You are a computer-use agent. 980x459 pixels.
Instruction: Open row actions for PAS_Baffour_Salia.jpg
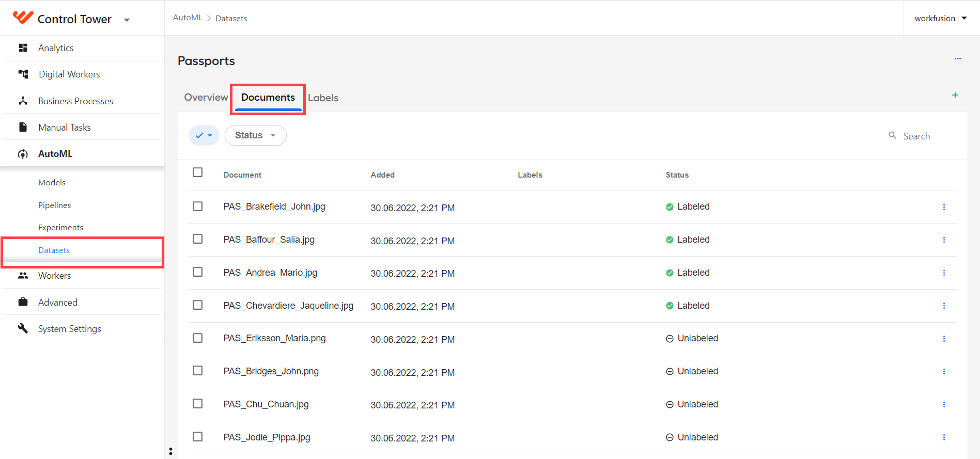click(944, 240)
